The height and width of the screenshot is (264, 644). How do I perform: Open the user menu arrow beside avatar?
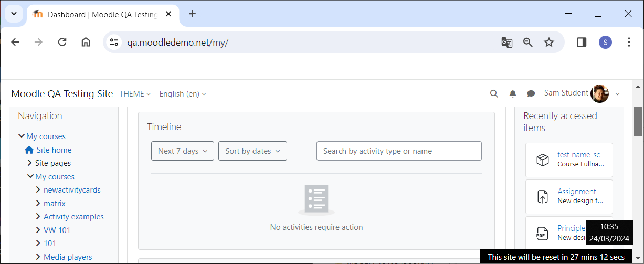click(617, 94)
